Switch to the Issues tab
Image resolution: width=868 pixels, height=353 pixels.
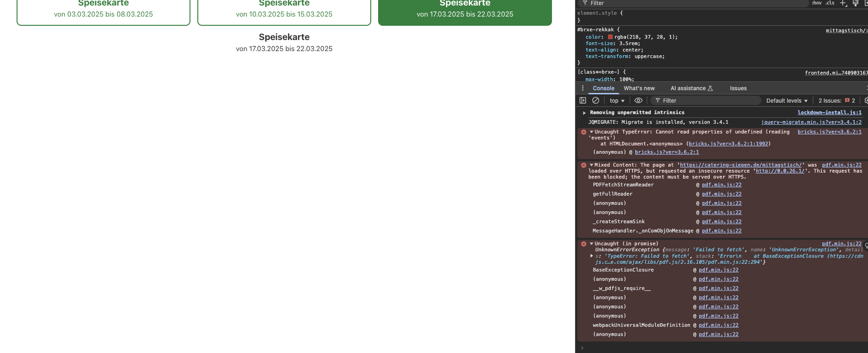pos(738,88)
